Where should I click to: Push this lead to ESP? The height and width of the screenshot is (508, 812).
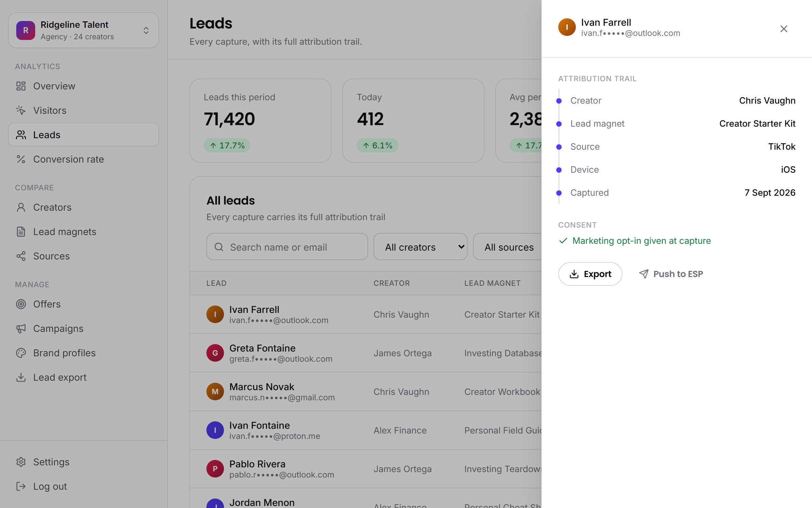pos(671,274)
